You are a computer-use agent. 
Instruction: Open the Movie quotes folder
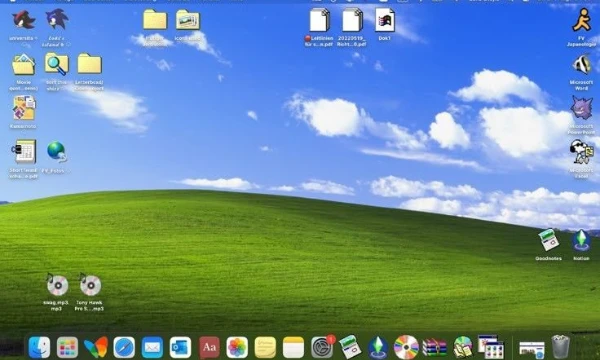click(x=23, y=64)
